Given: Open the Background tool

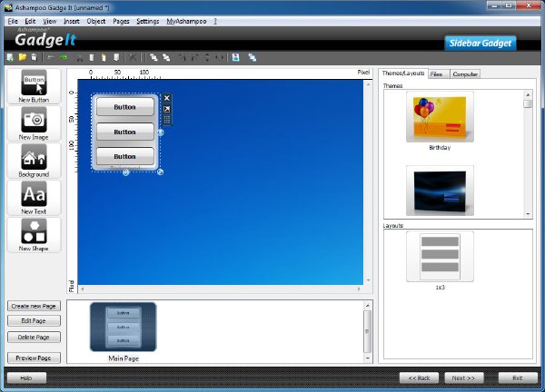Looking at the screenshot, I should 34,161.
